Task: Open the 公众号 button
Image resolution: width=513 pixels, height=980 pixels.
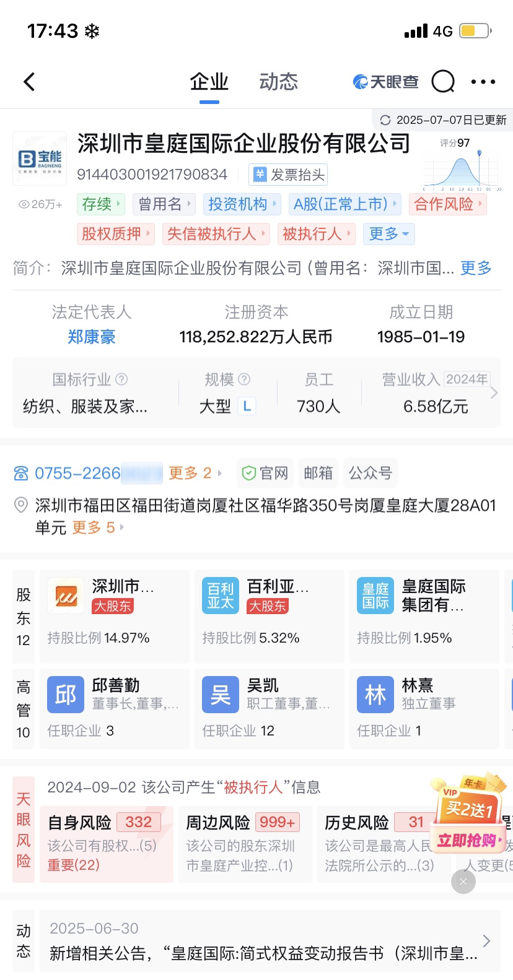Action: point(370,473)
